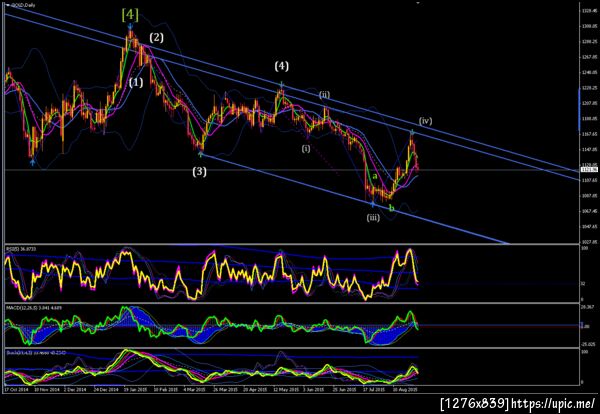Click the 17 Jul 2015 date label
600x414 pixels.
pos(373,390)
